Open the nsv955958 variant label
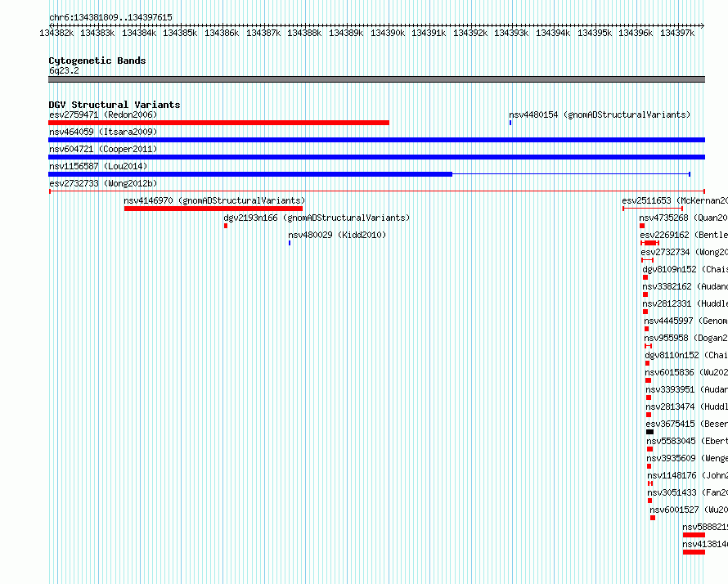 [686, 338]
